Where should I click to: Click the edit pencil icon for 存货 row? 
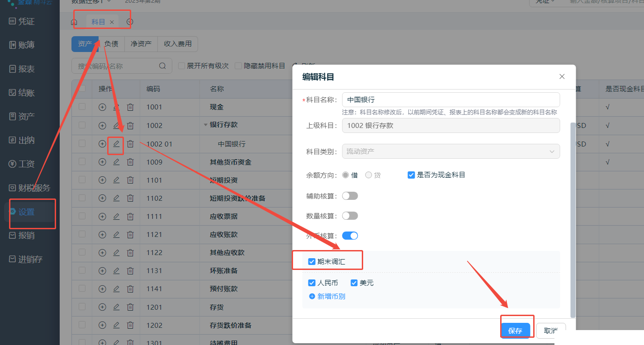pos(116,307)
